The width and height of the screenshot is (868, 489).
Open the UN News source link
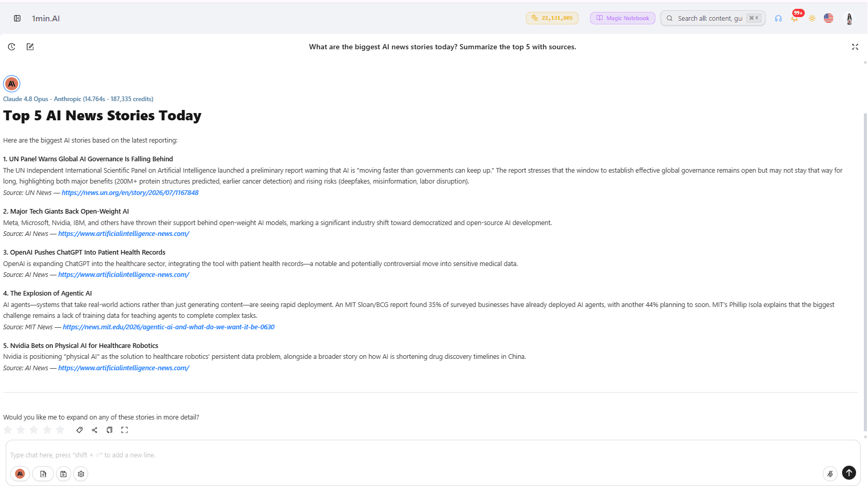pos(130,193)
